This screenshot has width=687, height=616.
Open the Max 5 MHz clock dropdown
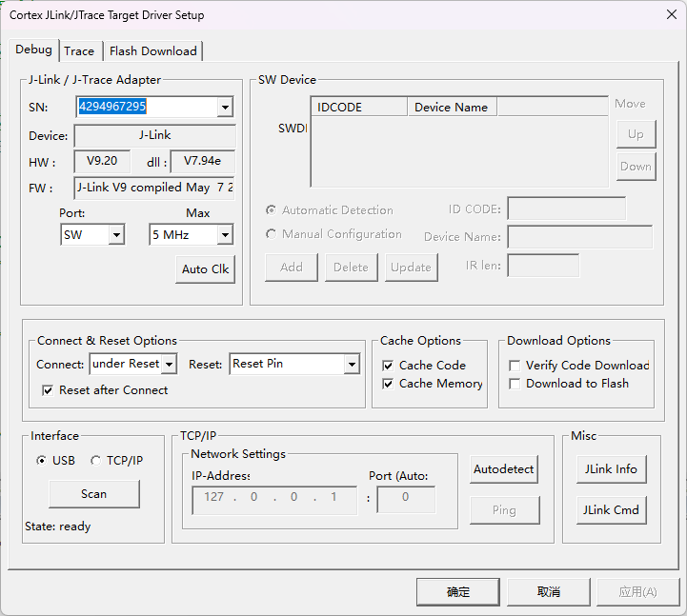[x=225, y=235]
